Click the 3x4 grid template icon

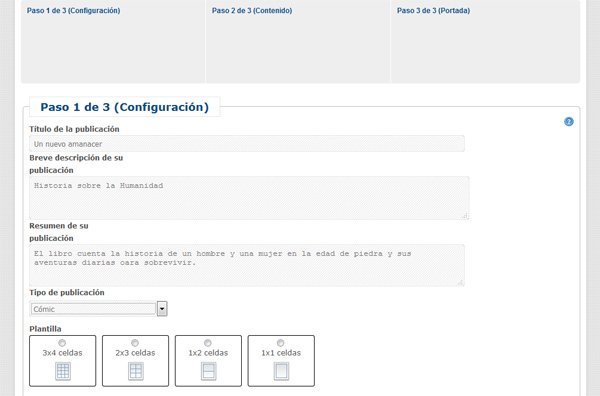(x=63, y=371)
